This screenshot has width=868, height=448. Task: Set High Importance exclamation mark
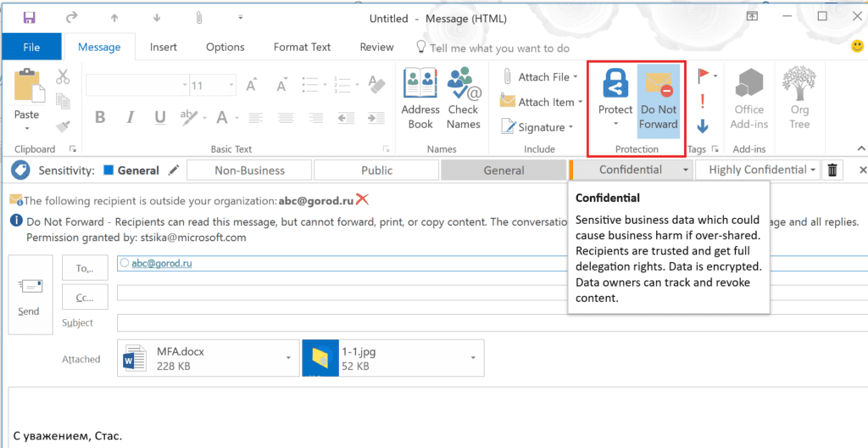point(703,102)
